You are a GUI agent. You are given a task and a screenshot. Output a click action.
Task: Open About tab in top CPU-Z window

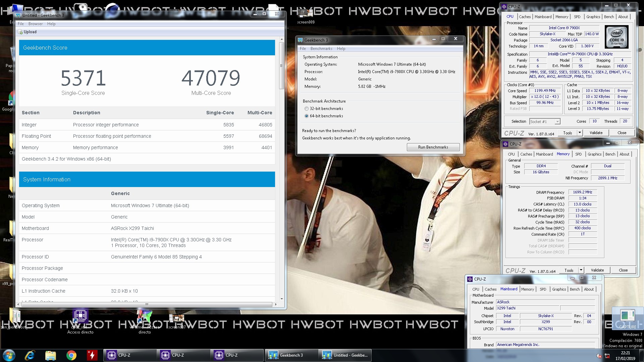623,17
